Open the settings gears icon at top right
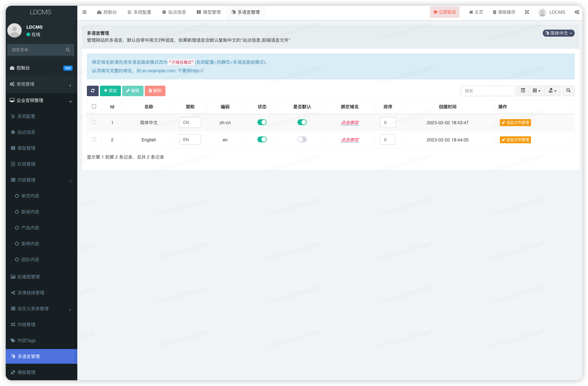Screen dimensions: 588x386 point(577,12)
